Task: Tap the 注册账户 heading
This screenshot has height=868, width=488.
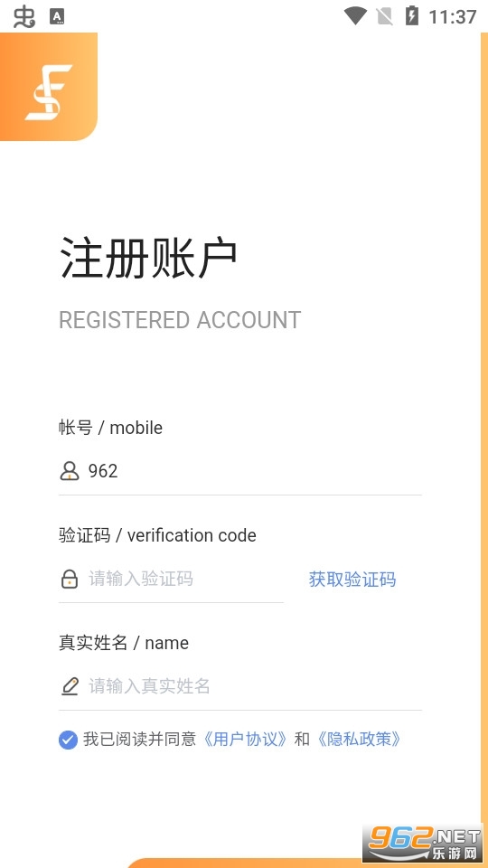Action: point(148,258)
